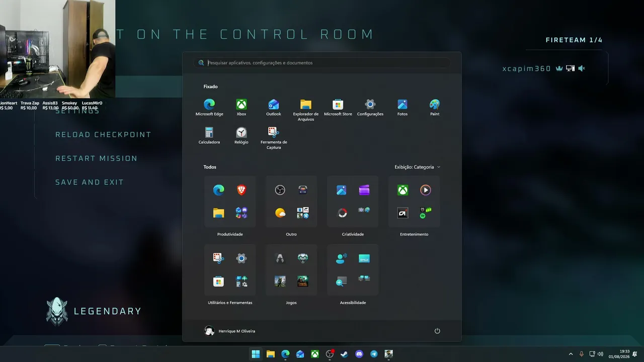Open Discord from the taskbar
Image resolution: width=644 pixels, height=362 pixels.
(x=359, y=354)
